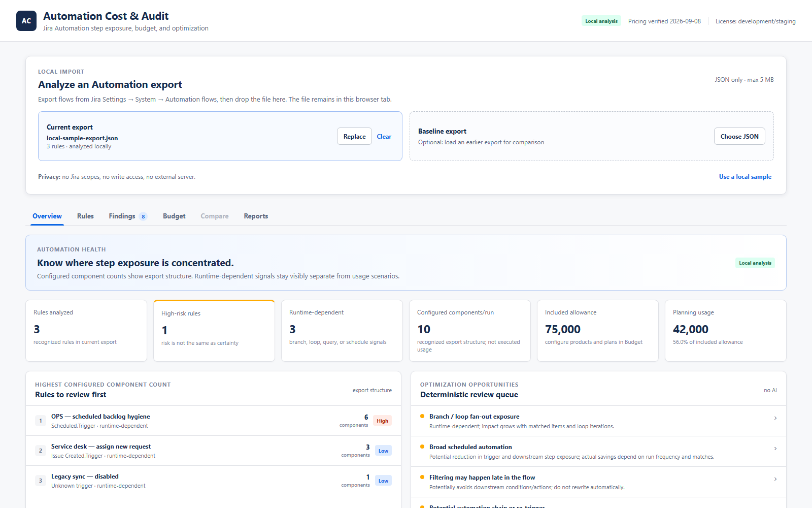Open Service desk assign new request rule
The height and width of the screenshot is (508, 812).
click(x=213, y=451)
